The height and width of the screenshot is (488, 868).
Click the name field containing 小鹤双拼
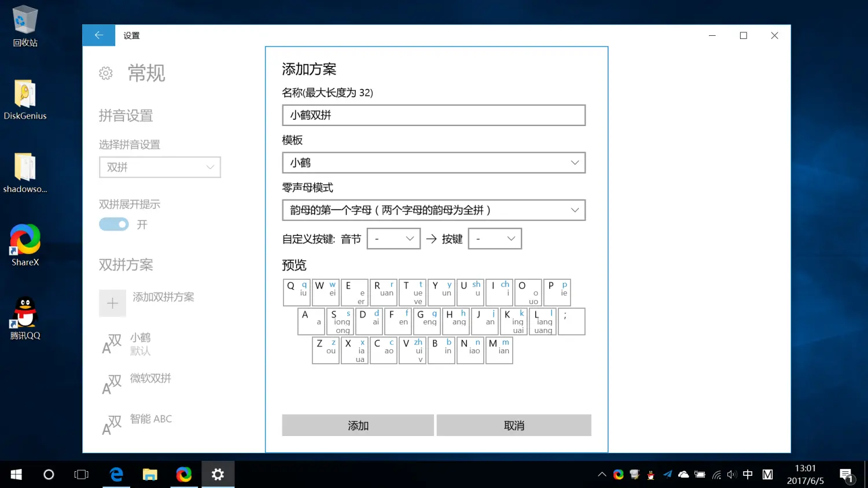434,115
